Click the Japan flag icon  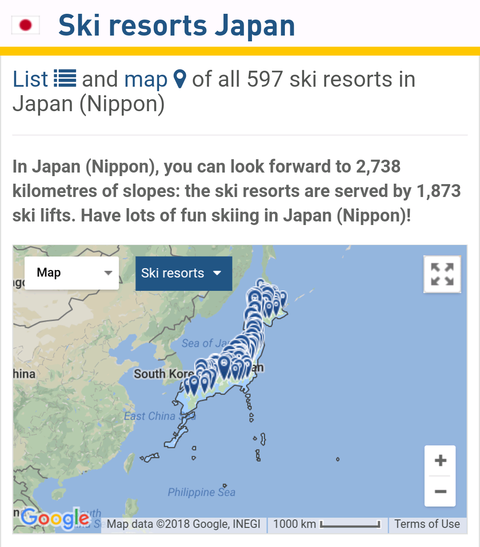click(x=25, y=25)
